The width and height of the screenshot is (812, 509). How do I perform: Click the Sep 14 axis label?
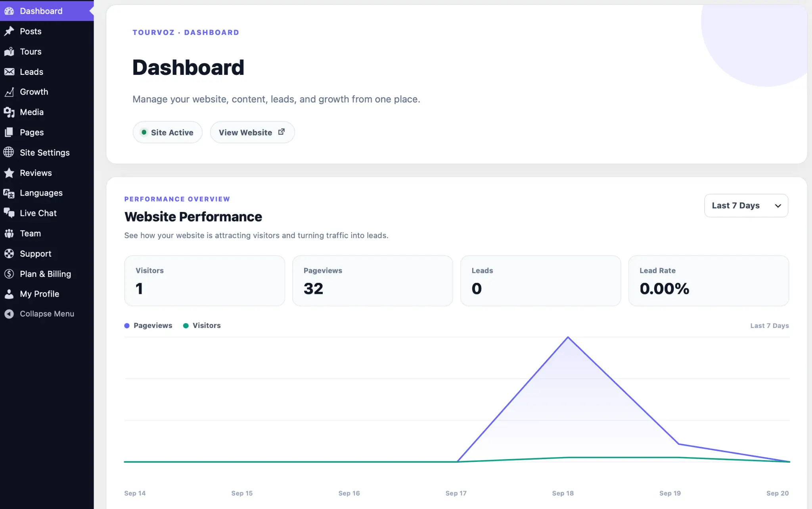click(135, 493)
